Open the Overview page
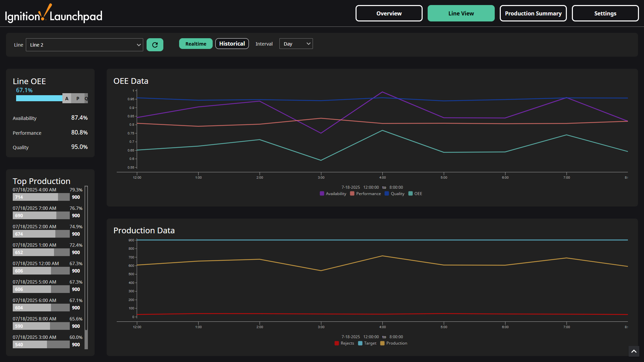Screen dimensions: 644x362 tap(389, 13)
